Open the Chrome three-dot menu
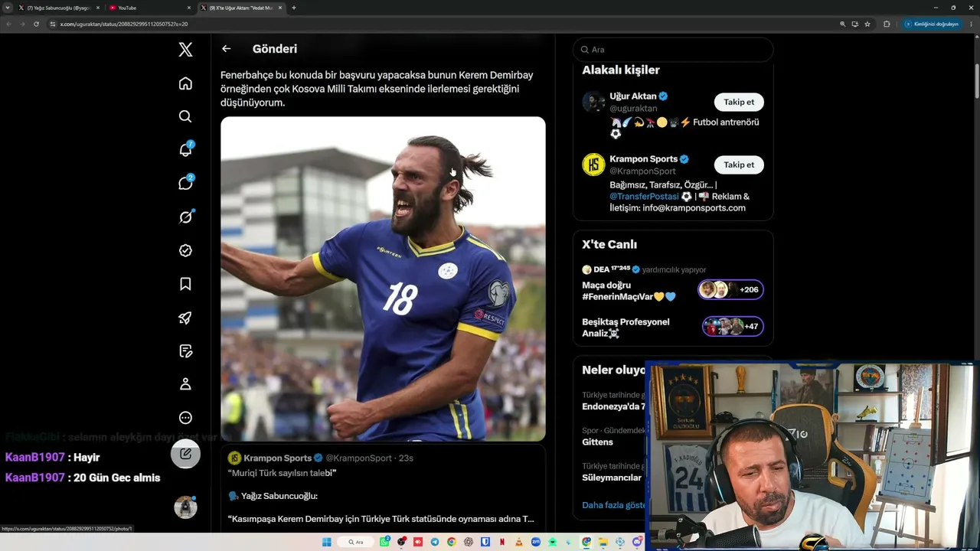Image resolution: width=980 pixels, height=551 pixels. tap(972, 24)
